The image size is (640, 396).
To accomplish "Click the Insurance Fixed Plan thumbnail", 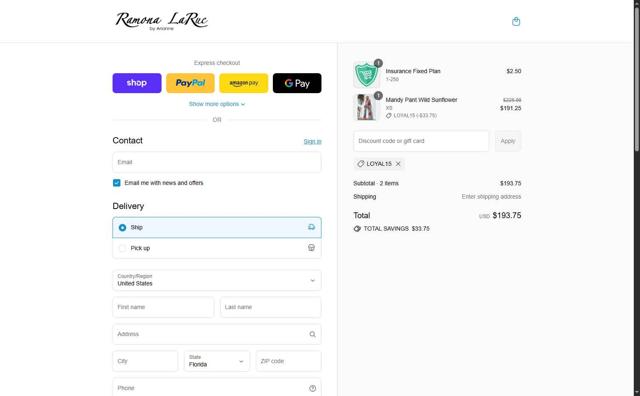I will 366,75.
